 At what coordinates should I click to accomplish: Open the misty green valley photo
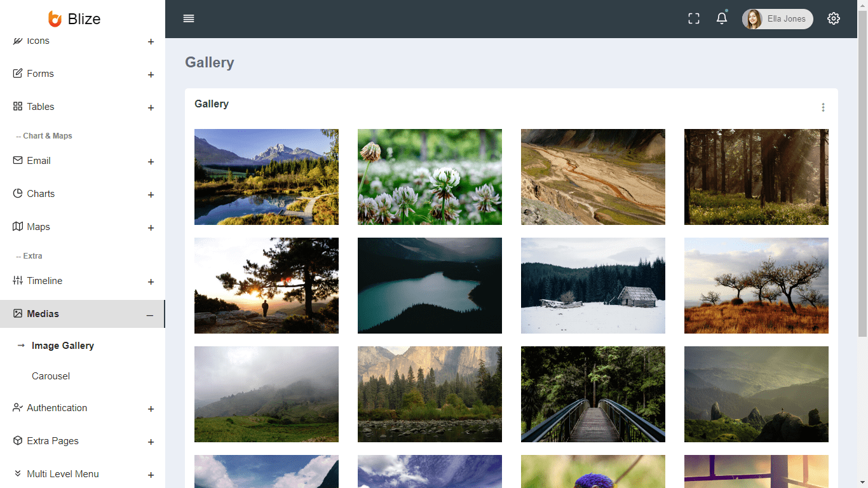tap(756, 394)
